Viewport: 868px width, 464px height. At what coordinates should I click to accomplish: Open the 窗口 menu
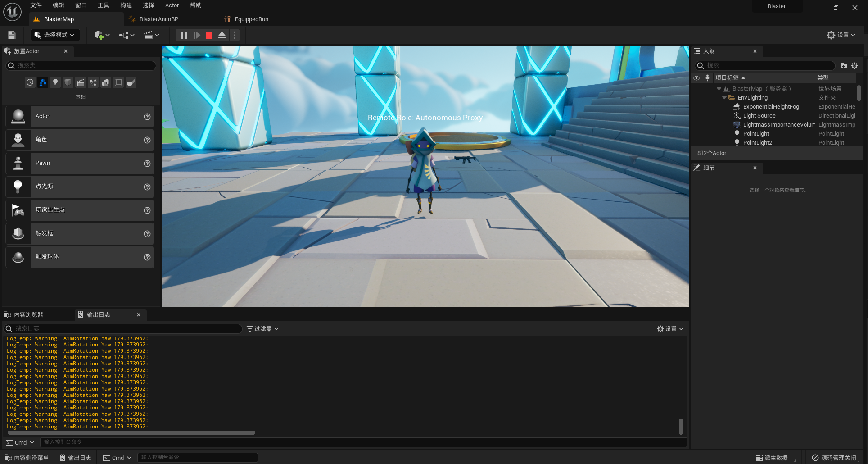(81, 5)
